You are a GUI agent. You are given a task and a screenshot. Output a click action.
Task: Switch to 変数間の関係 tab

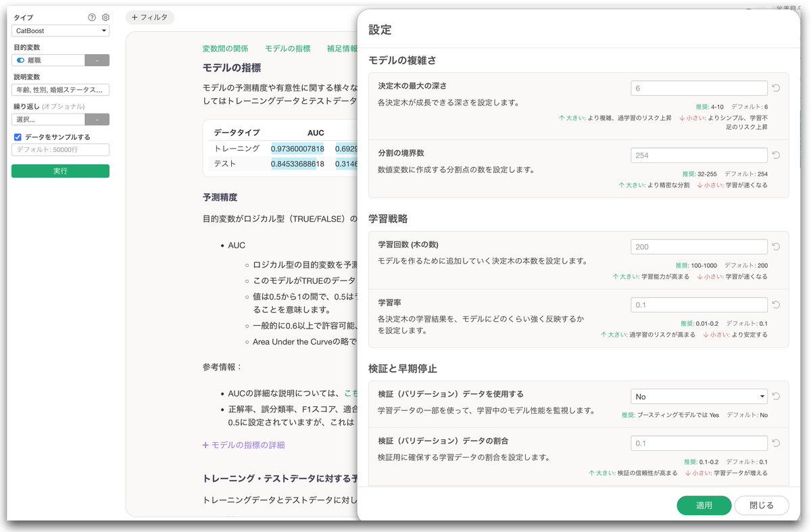point(225,49)
